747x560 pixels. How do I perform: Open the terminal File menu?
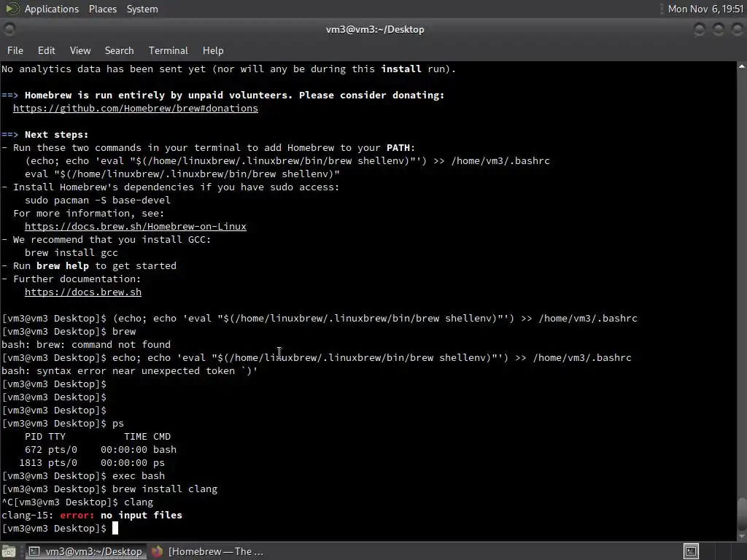(15, 50)
